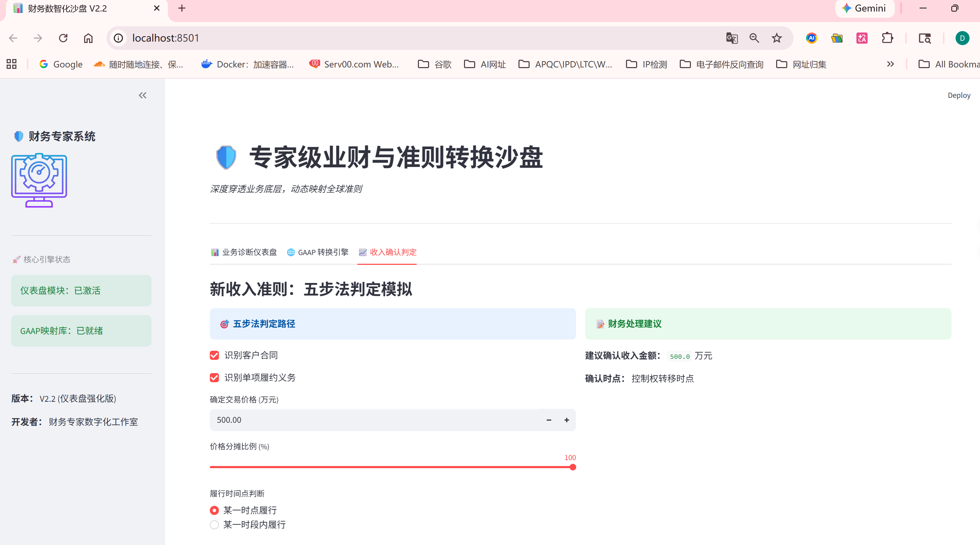Open the 谷歌 bookmarks folder
Screen dimensions: 980x545
pos(434,64)
